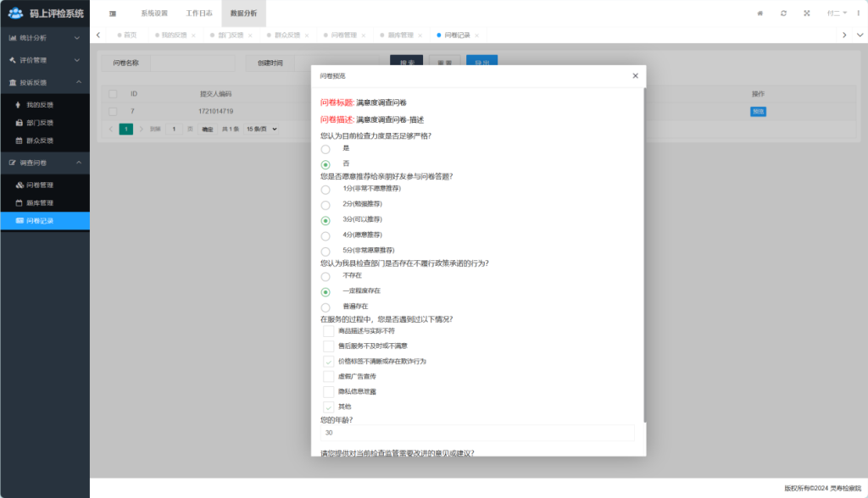Image resolution: width=868 pixels, height=498 pixels.
Task: Expand the 评价管理 sidebar menu
Action: (44, 60)
